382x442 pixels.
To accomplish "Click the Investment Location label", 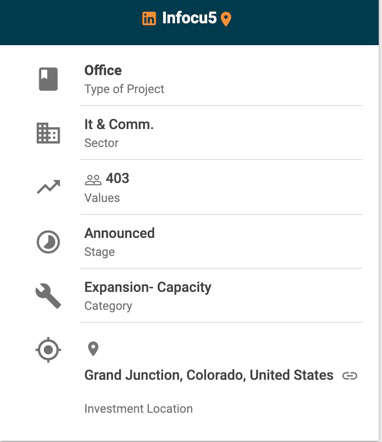I will coord(138,409).
